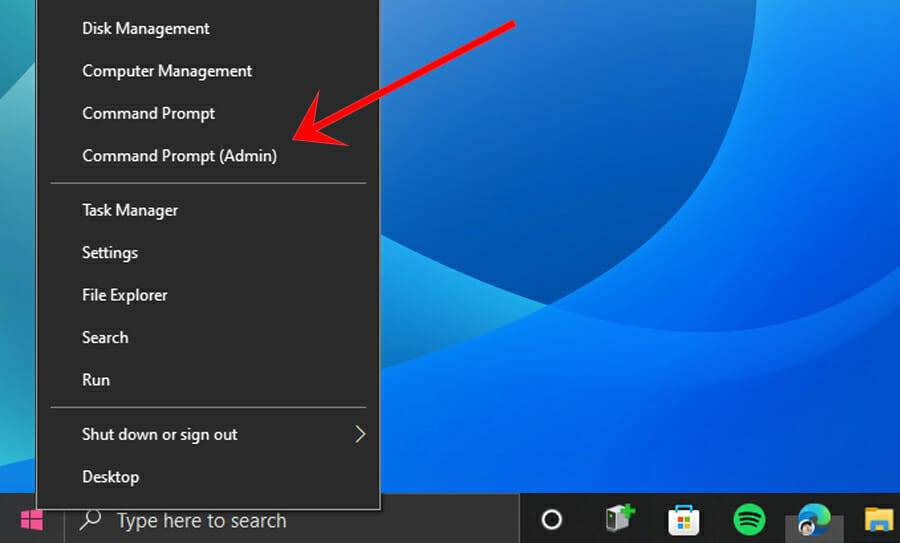Select Command Prompt (Admin)
This screenshot has height=543, width=900.
click(208, 156)
